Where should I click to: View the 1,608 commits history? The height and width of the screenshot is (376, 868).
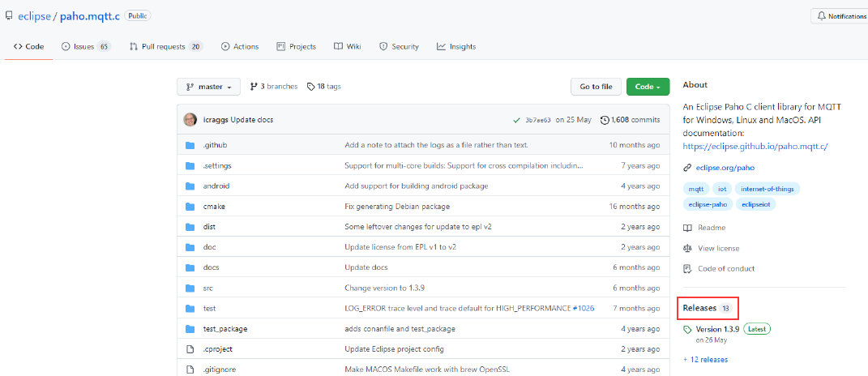pos(630,120)
